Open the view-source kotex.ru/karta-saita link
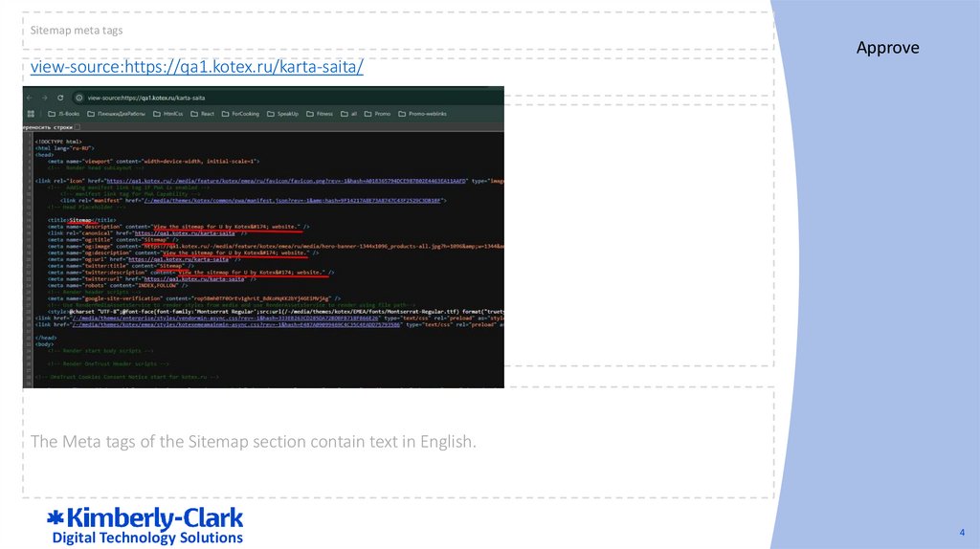 (197, 67)
